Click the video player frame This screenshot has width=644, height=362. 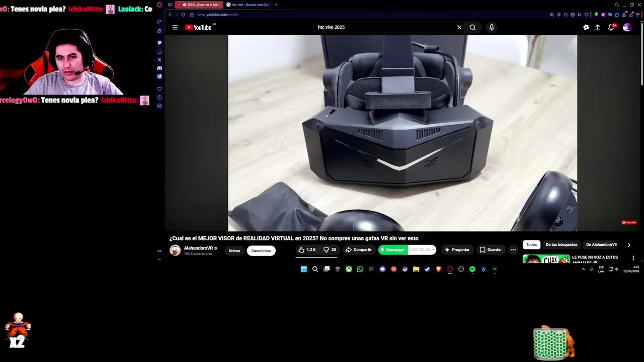pos(403,133)
